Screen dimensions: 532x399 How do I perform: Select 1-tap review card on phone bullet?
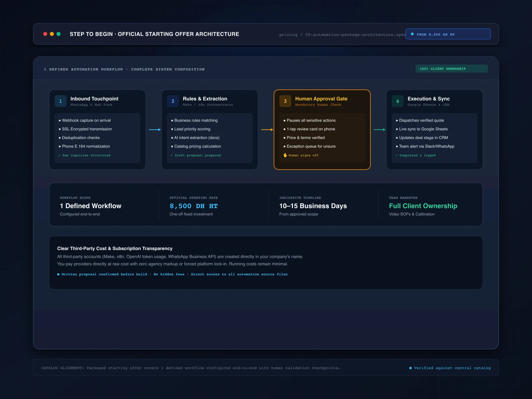click(309, 129)
